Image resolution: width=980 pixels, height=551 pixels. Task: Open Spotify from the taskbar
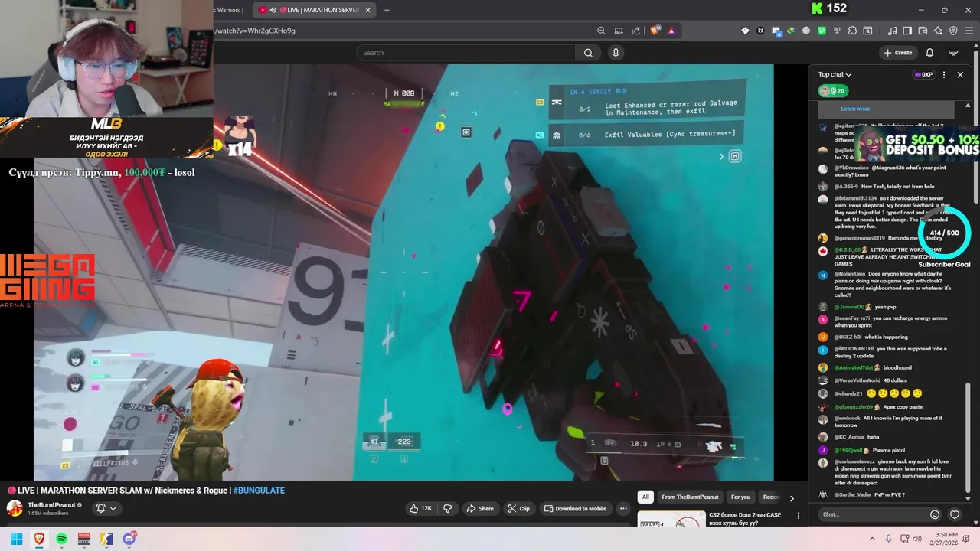[61, 539]
